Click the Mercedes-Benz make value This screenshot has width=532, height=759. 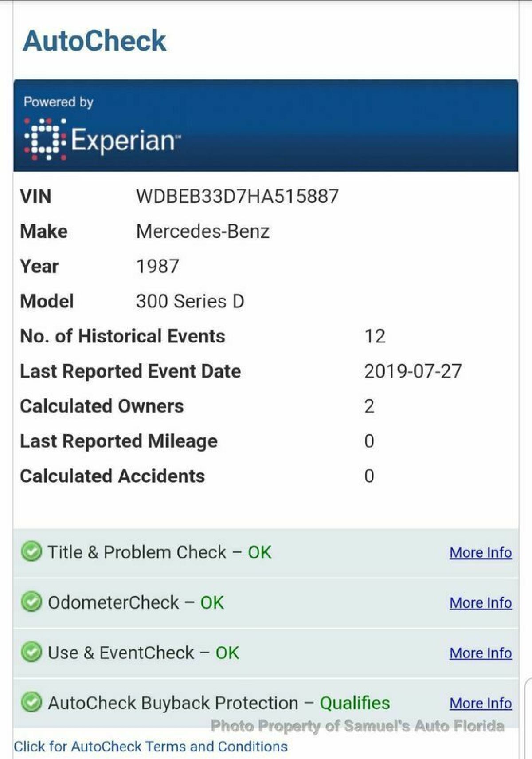[x=203, y=231]
